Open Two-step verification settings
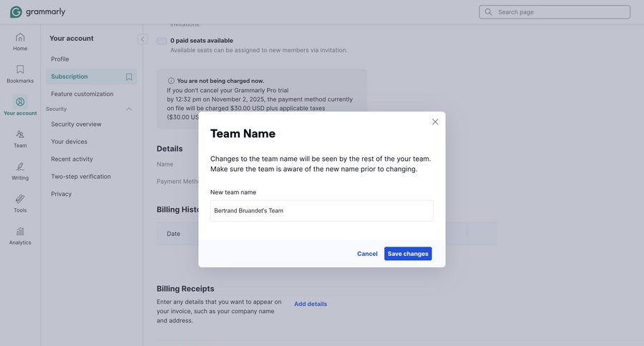The image size is (644, 346). (x=81, y=177)
